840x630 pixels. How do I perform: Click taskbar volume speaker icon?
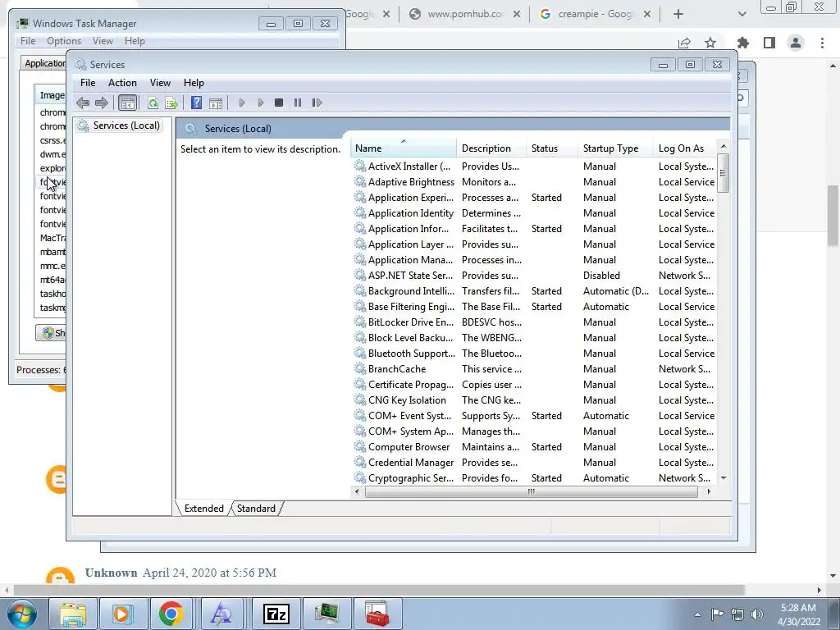757,614
